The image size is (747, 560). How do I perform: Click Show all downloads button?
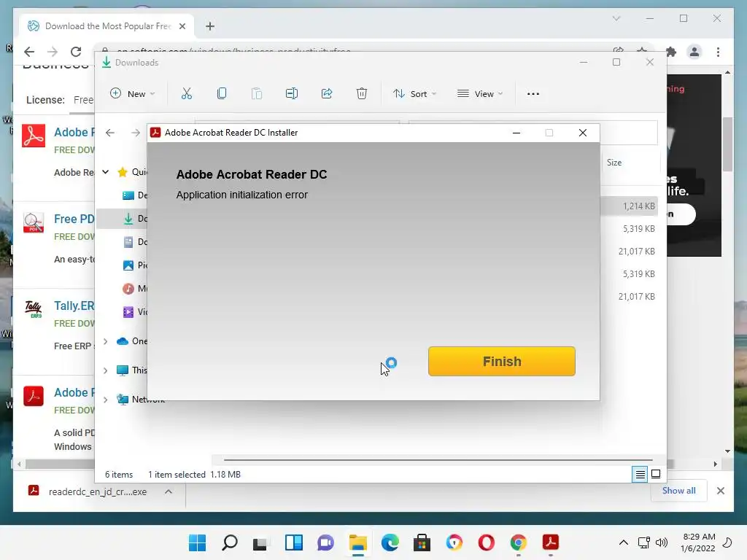coord(679,491)
